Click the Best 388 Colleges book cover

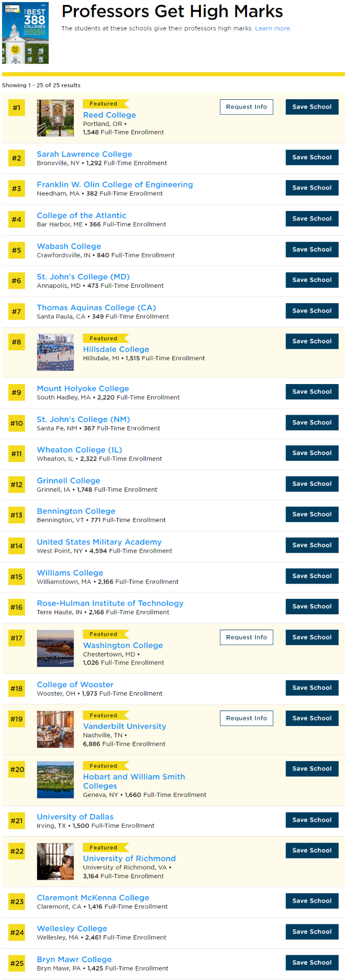(x=25, y=33)
